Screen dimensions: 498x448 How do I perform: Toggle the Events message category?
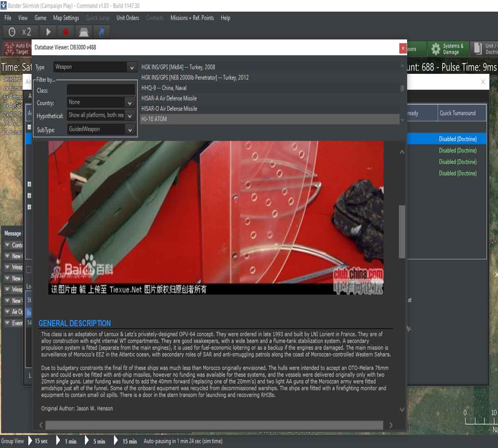8,323
